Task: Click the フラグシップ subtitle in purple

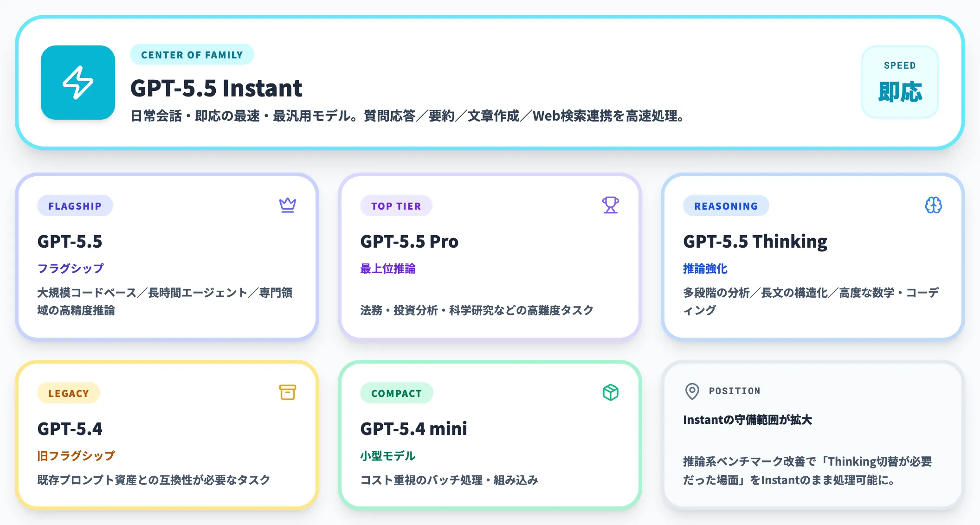Action: [x=71, y=269]
